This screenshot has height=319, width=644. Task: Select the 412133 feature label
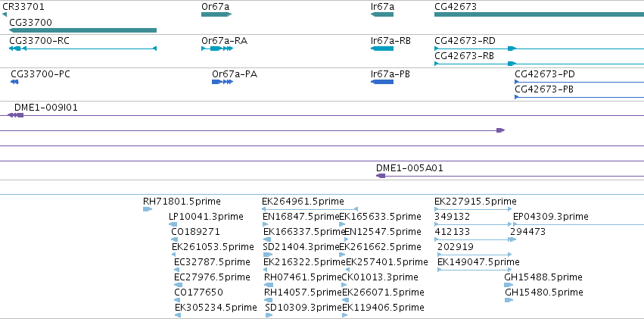coord(453,231)
